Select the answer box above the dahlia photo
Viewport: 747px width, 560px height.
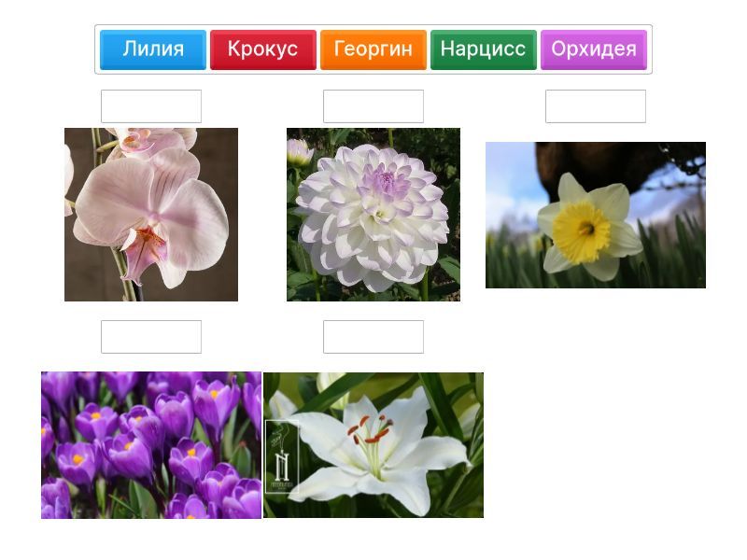(x=373, y=106)
